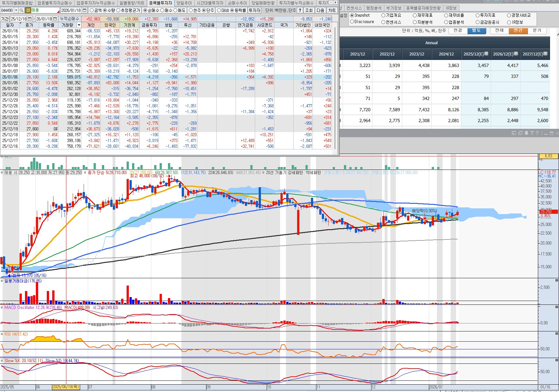Click the 기관계 column header

(129, 25)
